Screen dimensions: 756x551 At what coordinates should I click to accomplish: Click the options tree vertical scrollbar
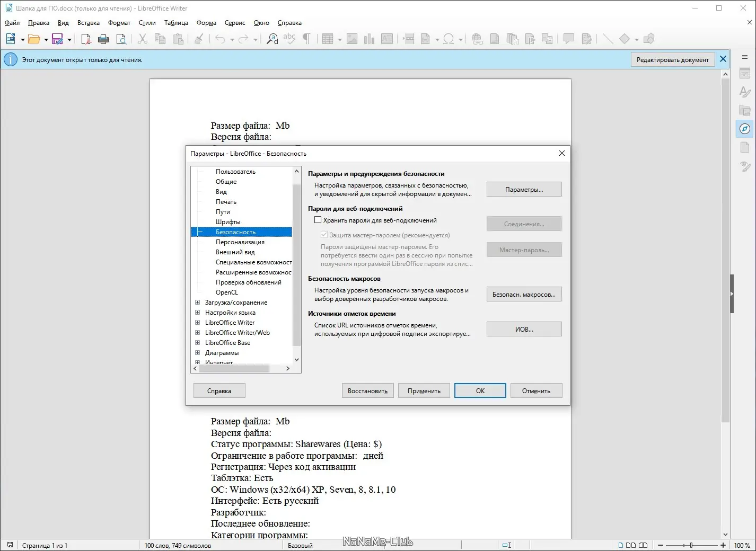[x=296, y=265]
